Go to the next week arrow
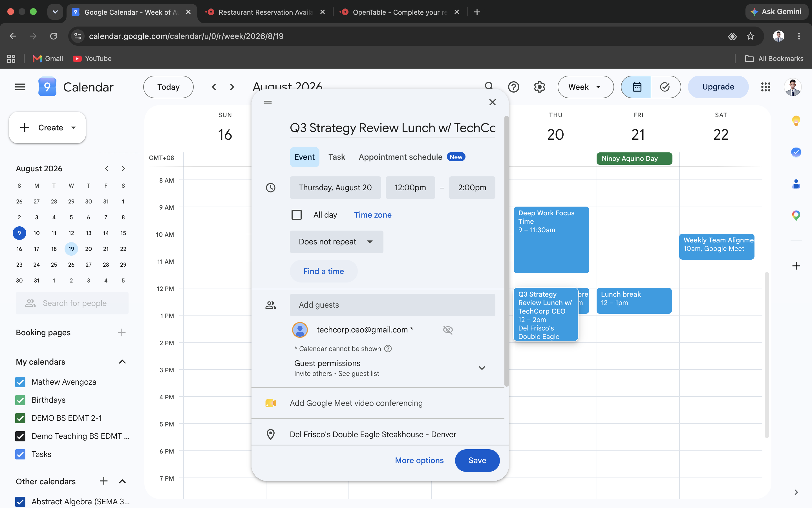Viewport: 812px width, 508px height. [x=232, y=87]
